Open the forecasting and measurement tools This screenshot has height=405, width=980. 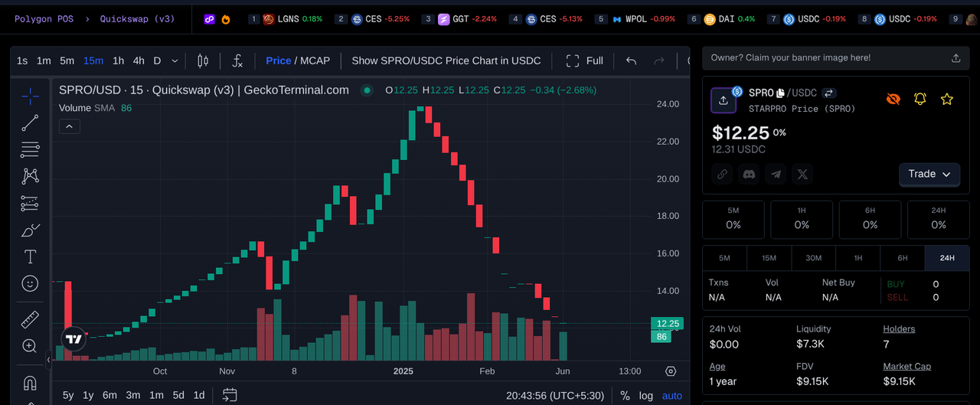[30, 203]
